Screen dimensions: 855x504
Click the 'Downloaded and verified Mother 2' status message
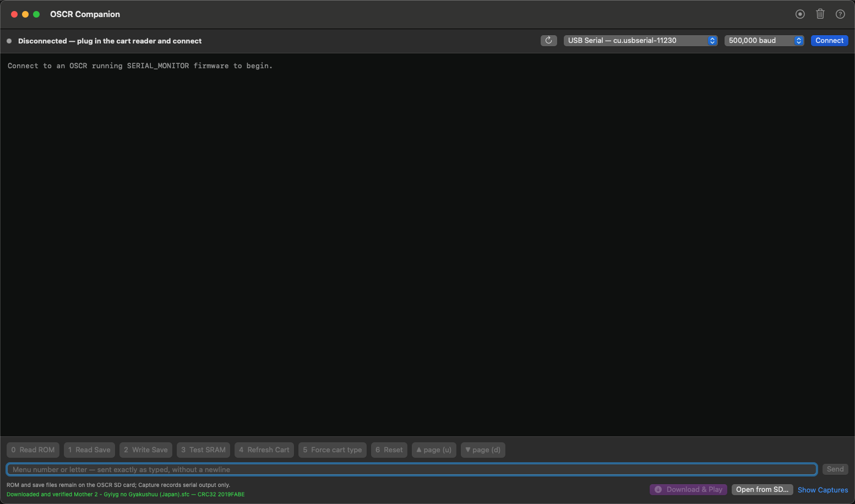[x=126, y=495]
